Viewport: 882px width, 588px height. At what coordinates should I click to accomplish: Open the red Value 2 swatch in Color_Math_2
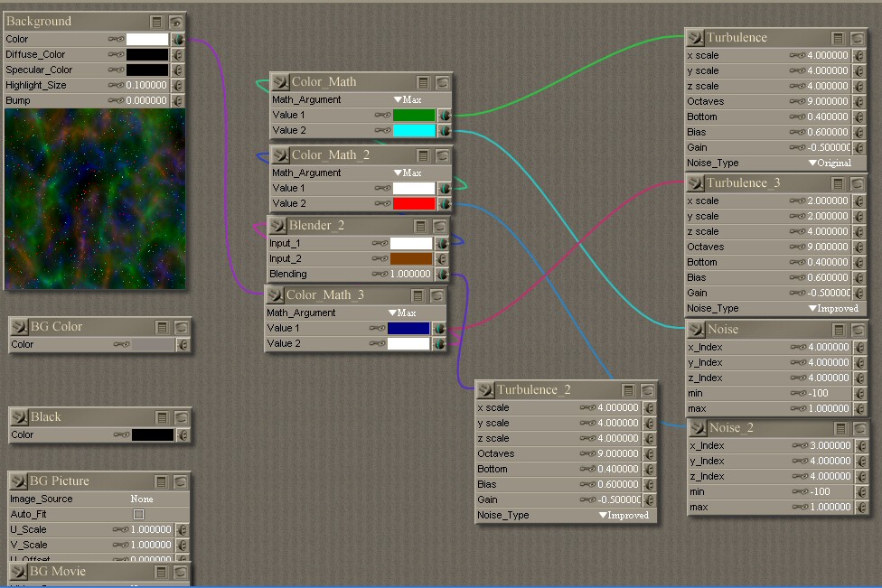coord(414,204)
